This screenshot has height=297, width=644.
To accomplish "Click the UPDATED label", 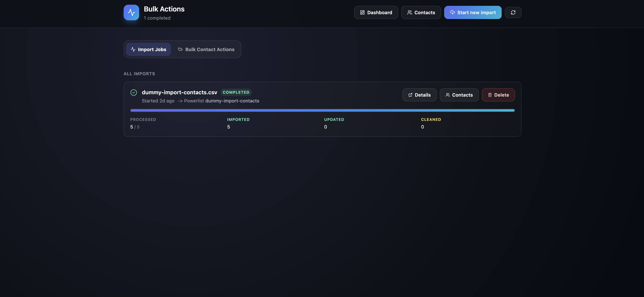I will [334, 120].
